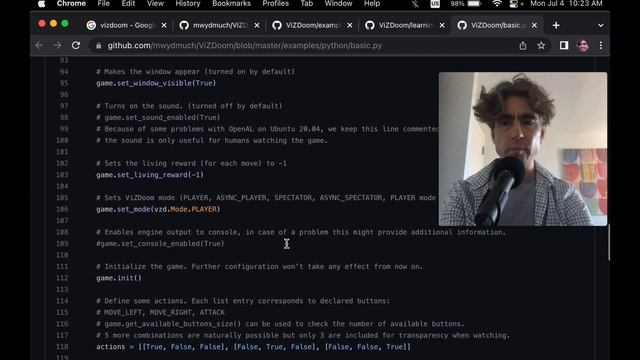
Task: Close the mwydmuch/ViZDoom tab
Action: 257,25
